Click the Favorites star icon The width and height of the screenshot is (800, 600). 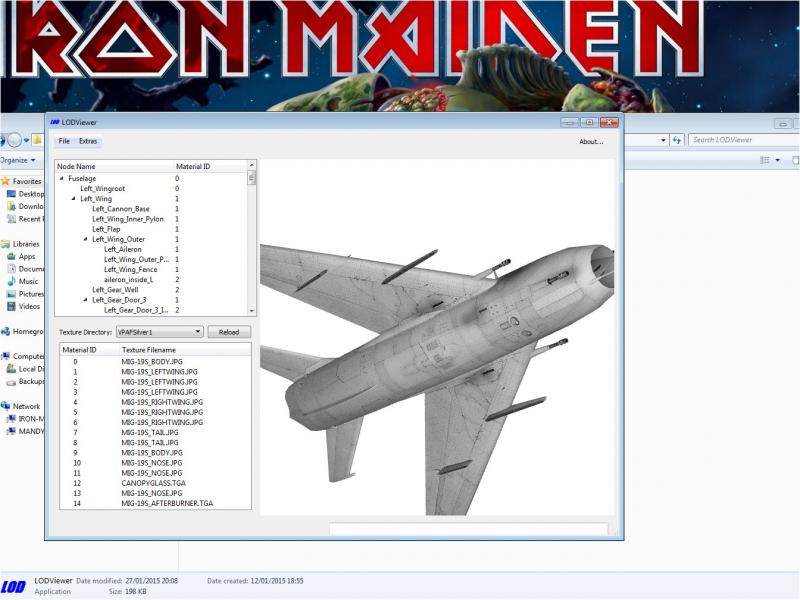(6, 181)
